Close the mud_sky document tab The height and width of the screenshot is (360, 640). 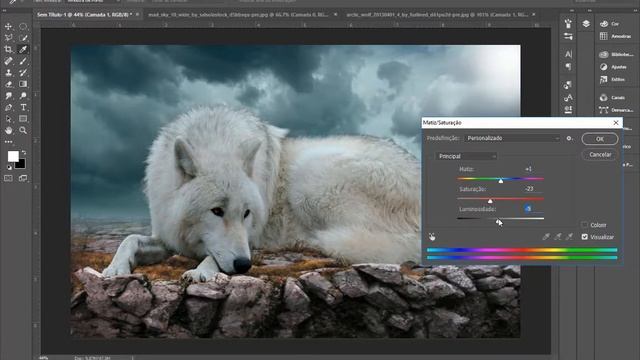[336, 15]
